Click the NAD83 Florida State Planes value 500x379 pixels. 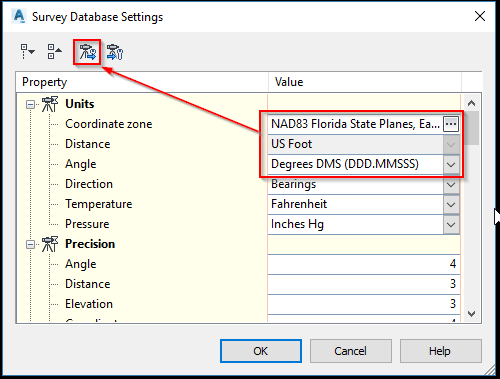355,124
